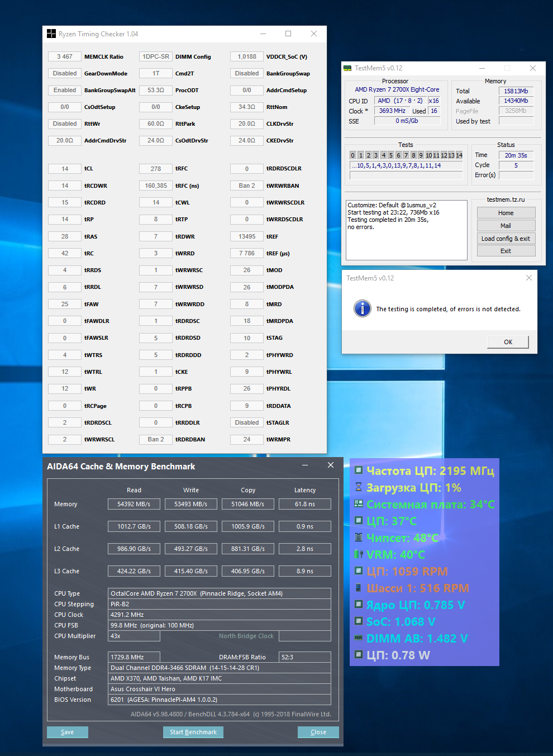Image resolution: width=553 pixels, height=756 pixels.
Task: Click the tCL value field
Action: coord(65,168)
